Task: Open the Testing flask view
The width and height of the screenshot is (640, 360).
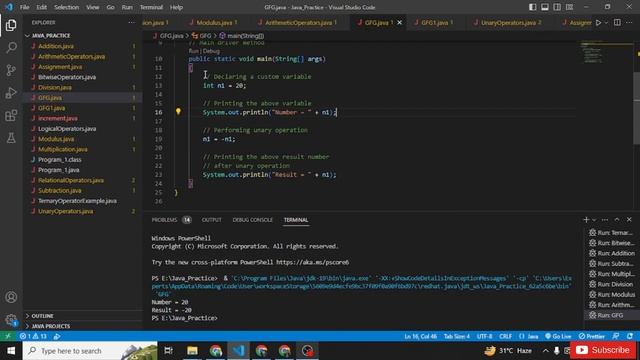Action: [x=11, y=138]
